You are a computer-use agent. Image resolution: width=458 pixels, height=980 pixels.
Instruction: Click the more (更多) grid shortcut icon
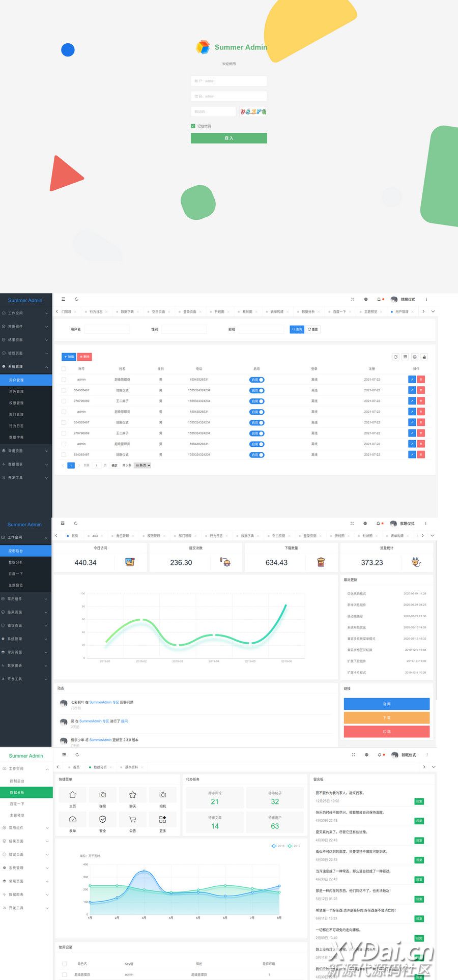coord(162,819)
